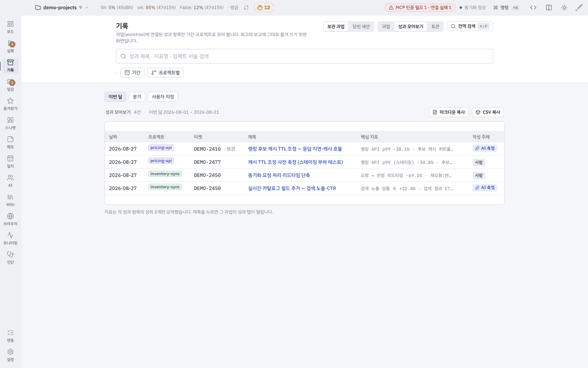Click the hand icon badge showing 12
588x368 pixels.
tap(264, 7)
